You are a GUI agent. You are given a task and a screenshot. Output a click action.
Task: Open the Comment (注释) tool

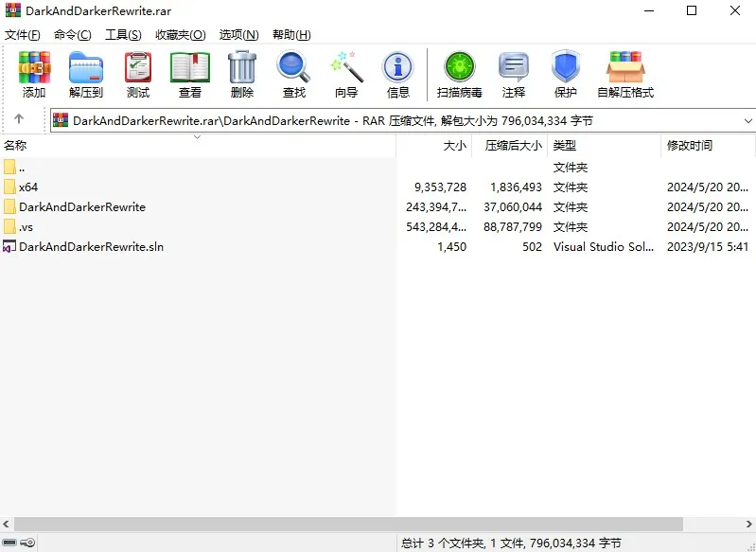[514, 67]
